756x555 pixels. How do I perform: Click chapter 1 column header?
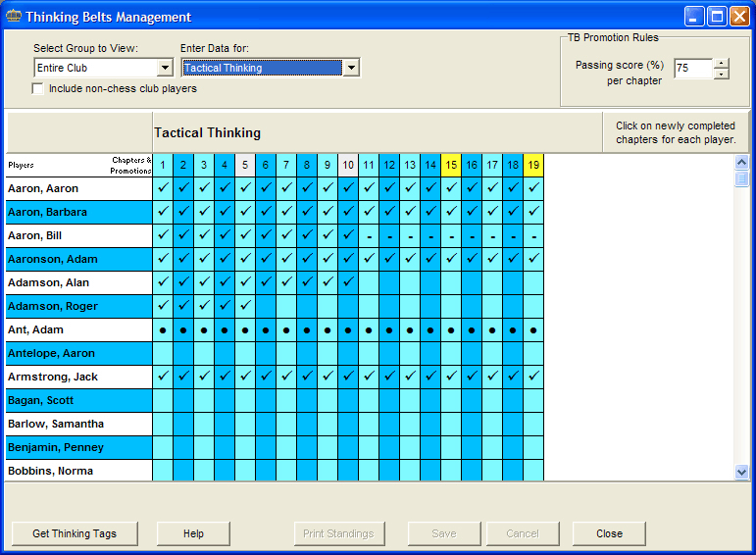163,166
